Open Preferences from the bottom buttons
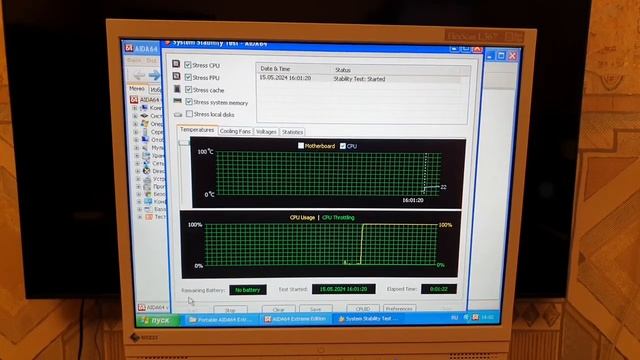This screenshot has height=360, width=640. point(400,308)
